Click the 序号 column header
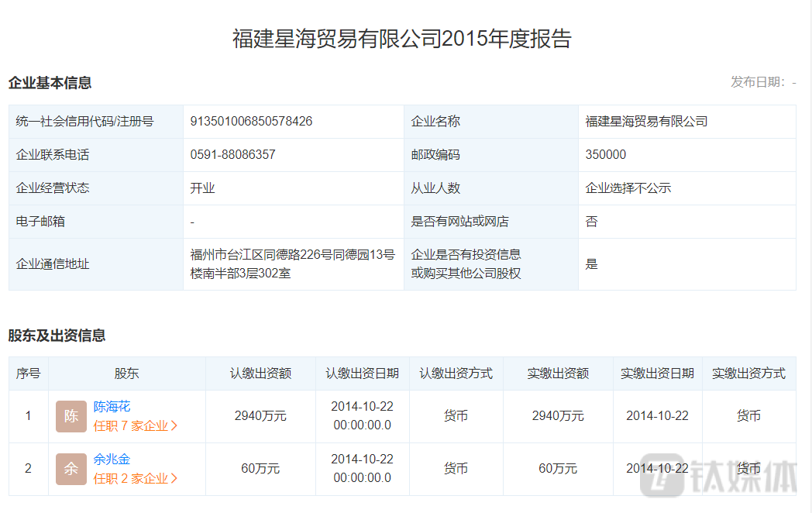Image resolution: width=812 pixels, height=513 pixels. pyautogui.click(x=29, y=374)
